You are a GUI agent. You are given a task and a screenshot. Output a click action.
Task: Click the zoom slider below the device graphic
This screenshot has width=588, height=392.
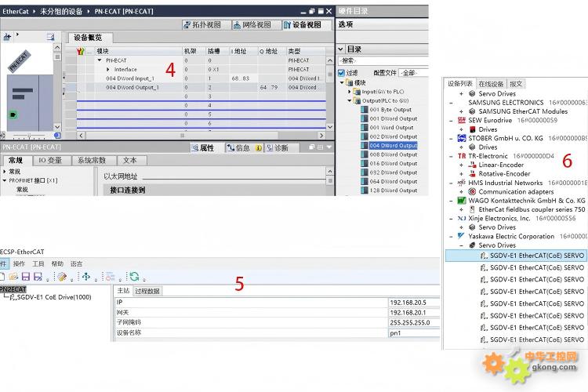coord(29,136)
